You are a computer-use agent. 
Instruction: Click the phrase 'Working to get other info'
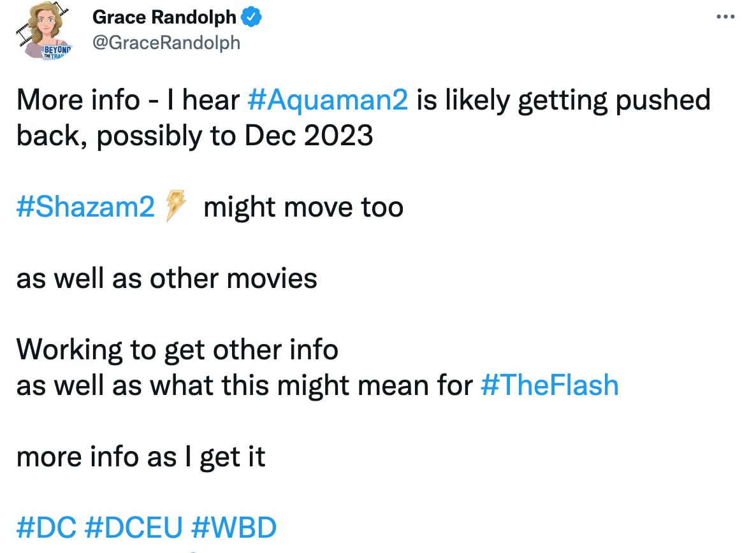tap(177, 349)
